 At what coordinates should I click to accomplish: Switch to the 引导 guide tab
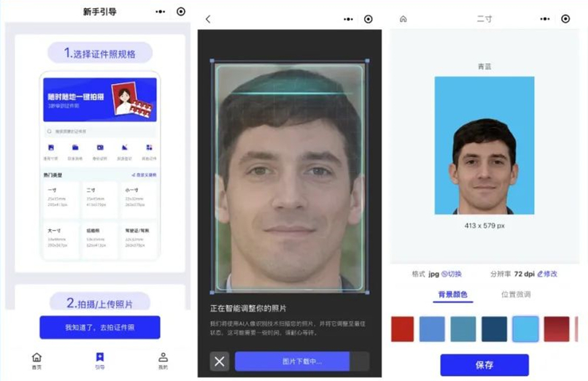pos(100,361)
